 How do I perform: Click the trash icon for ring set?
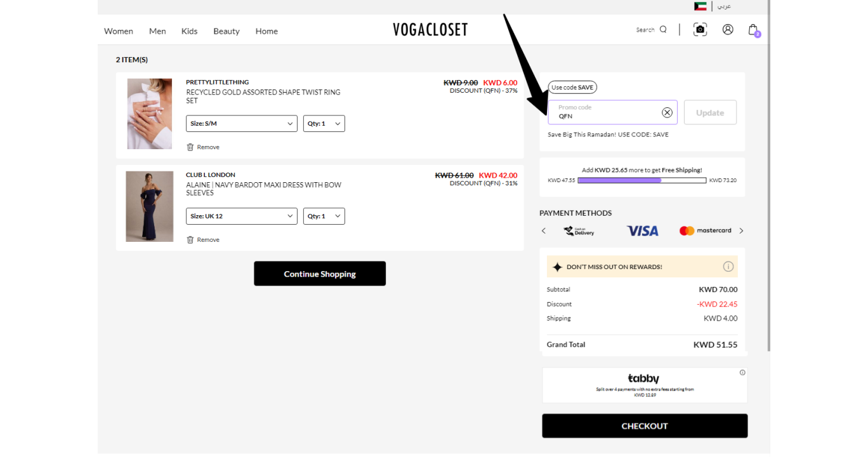coord(190,147)
